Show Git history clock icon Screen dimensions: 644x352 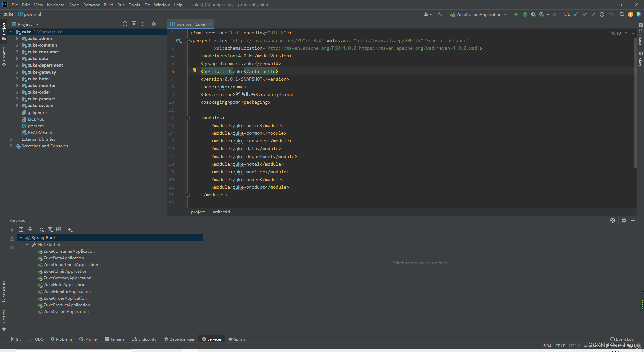602,14
